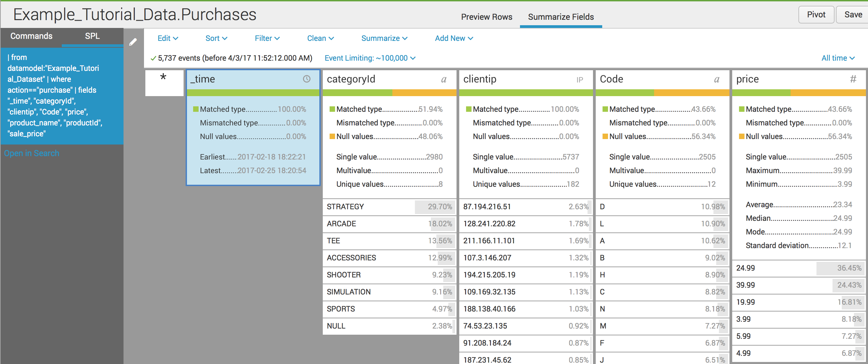Open the All time range picker
868x364 pixels.
[838, 58]
